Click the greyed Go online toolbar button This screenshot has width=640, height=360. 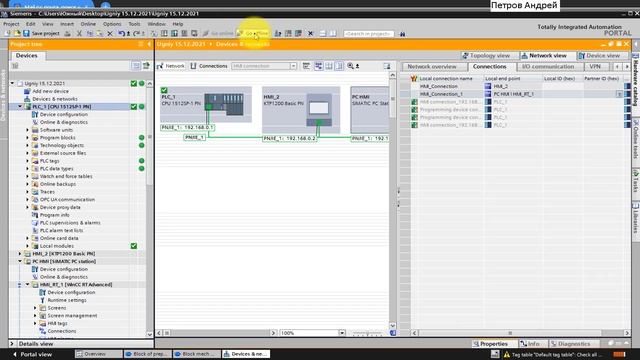point(218,33)
